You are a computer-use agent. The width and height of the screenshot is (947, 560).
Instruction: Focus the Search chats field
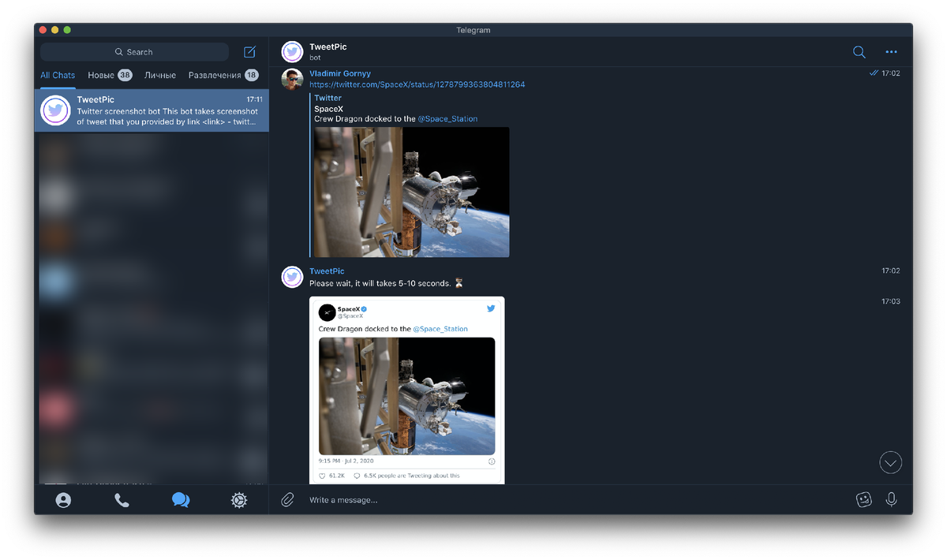click(x=134, y=52)
